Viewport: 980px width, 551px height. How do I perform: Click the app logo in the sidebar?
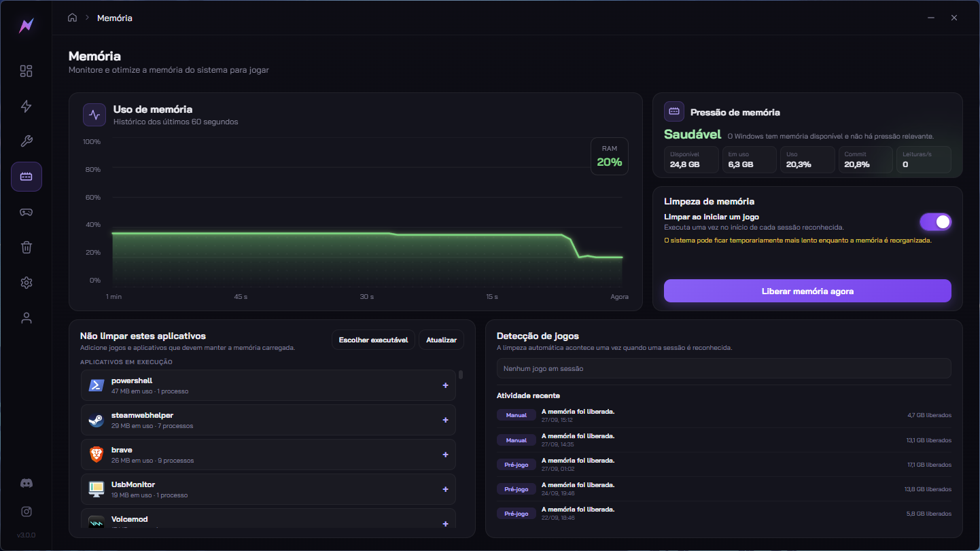tap(27, 26)
